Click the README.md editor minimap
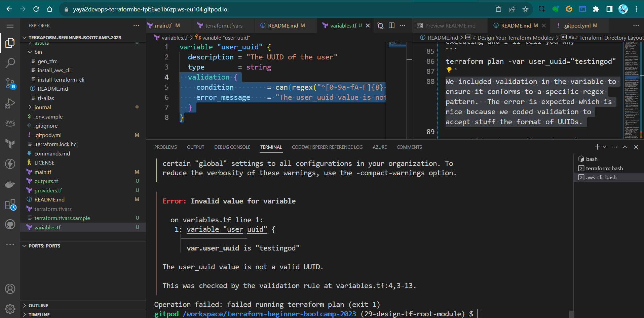Viewport: 644px width, 318px height. pyautogui.click(x=632, y=91)
